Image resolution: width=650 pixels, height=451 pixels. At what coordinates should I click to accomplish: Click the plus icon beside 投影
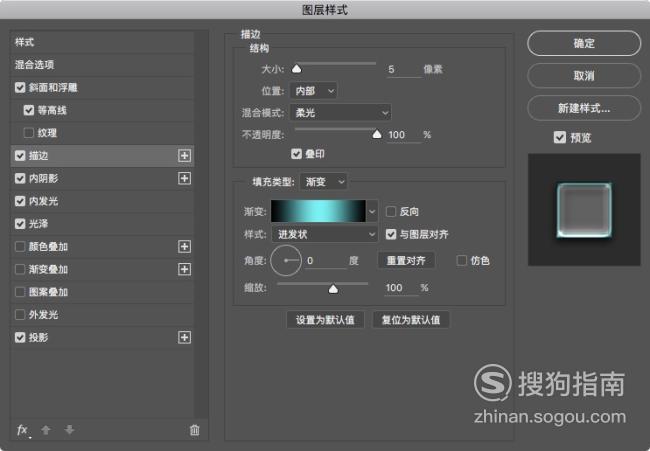click(x=184, y=337)
